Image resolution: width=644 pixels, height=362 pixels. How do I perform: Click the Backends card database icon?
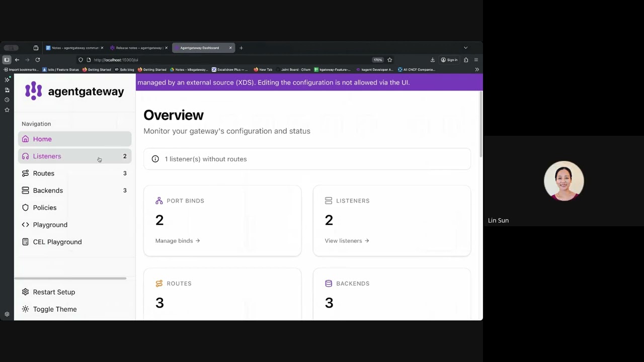click(329, 283)
